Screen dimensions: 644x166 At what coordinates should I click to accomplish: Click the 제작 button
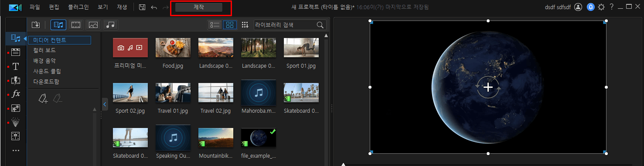[199, 7]
